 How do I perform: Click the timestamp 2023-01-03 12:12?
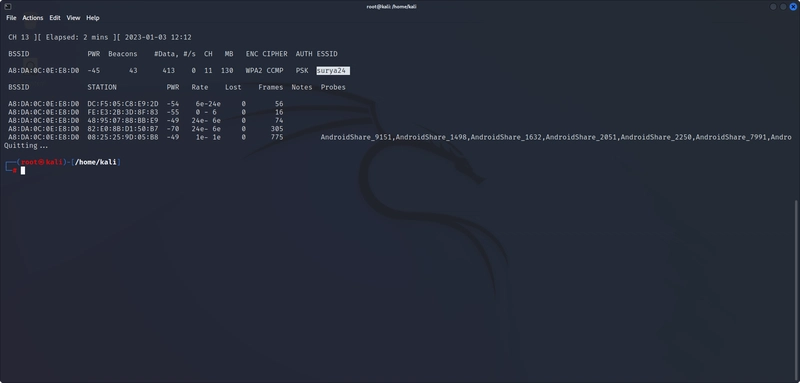pyautogui.click(x=158, y=37)
